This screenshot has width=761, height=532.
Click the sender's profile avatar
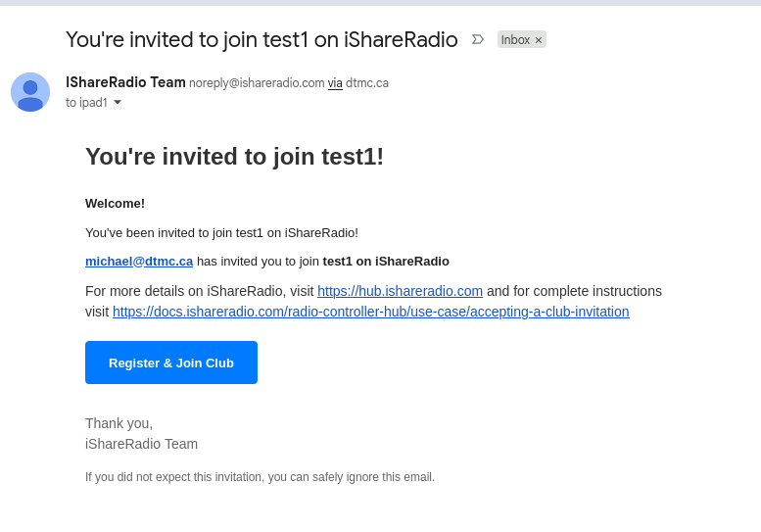point(30,92)
